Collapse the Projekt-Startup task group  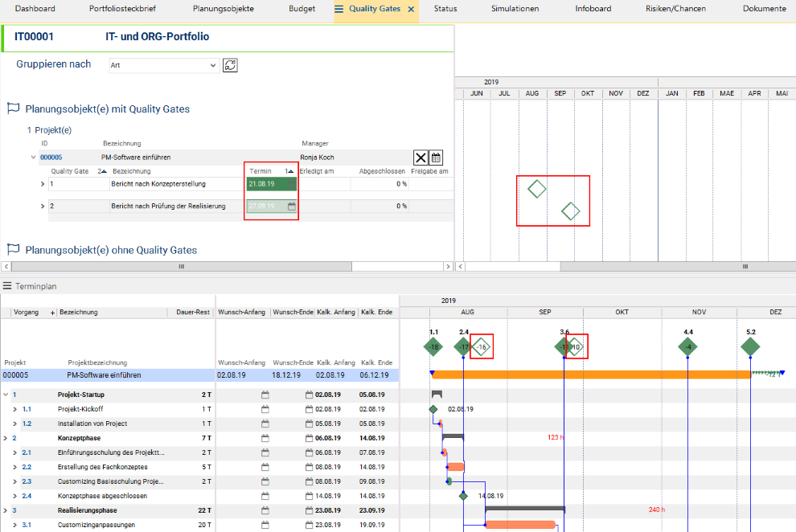pyautogui.click(x=5, y=395)
